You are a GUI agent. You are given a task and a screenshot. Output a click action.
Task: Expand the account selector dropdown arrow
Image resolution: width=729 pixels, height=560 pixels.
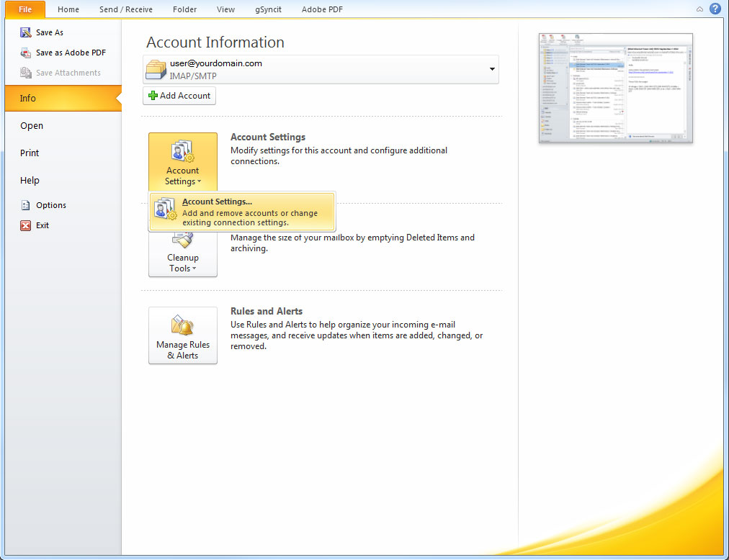coord(492,69)
